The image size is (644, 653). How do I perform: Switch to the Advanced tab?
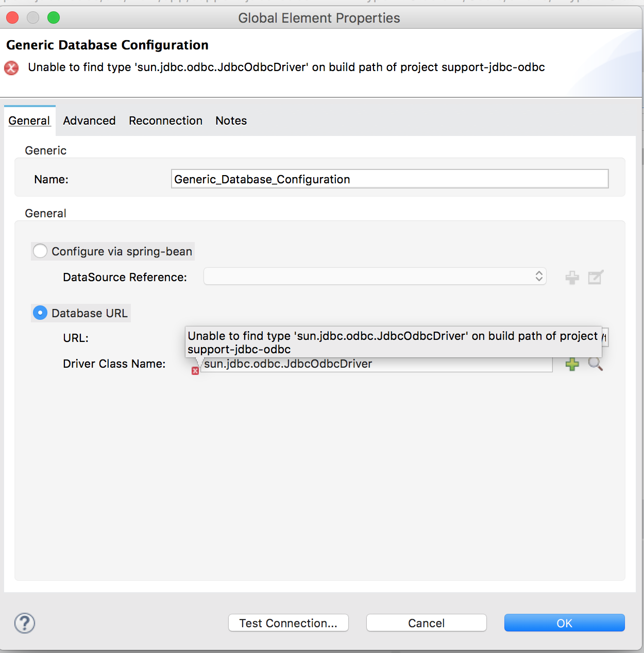[89, 121]
